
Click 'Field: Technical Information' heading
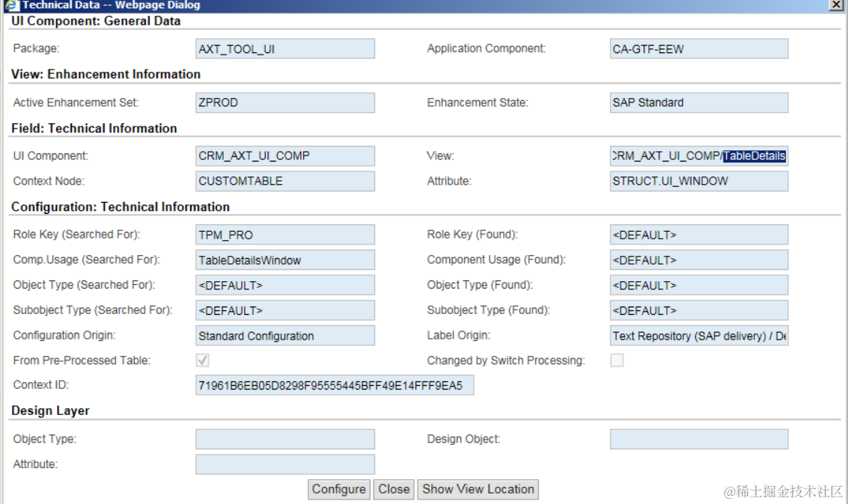pos(94,128)
